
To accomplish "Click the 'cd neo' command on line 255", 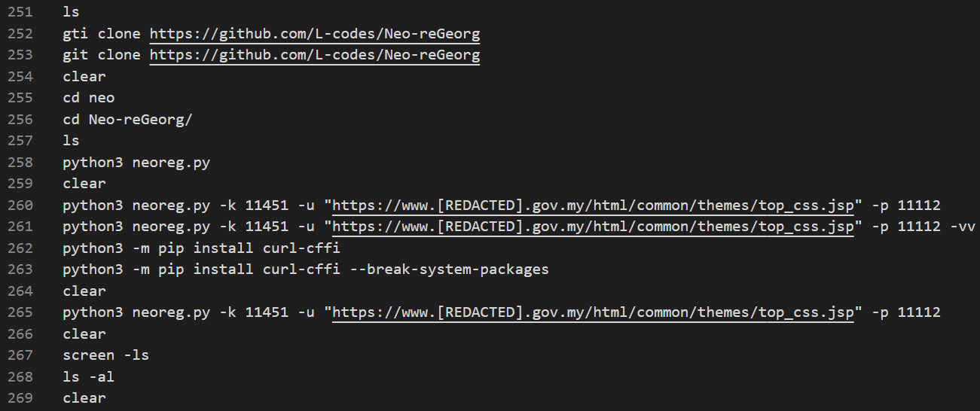I will tap(88, 98).
